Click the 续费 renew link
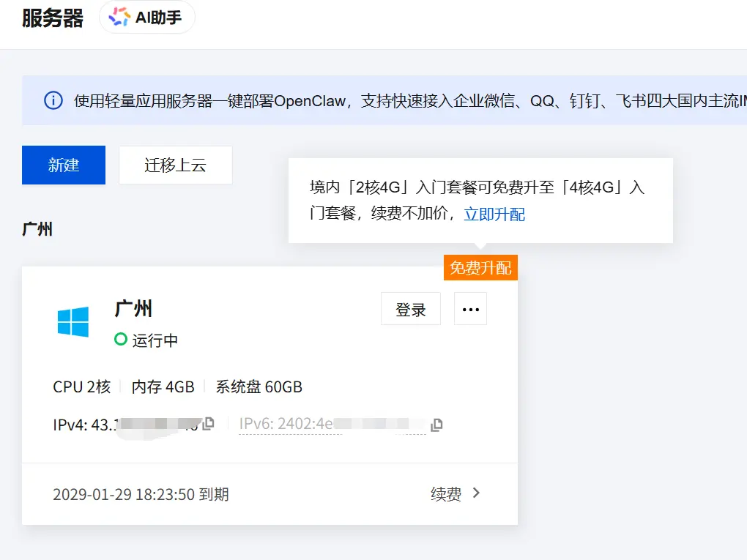 tap(446, 494)
